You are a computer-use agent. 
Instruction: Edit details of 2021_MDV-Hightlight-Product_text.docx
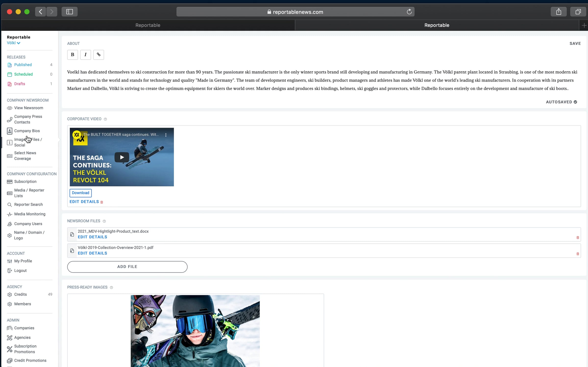[x=92, y=237]
